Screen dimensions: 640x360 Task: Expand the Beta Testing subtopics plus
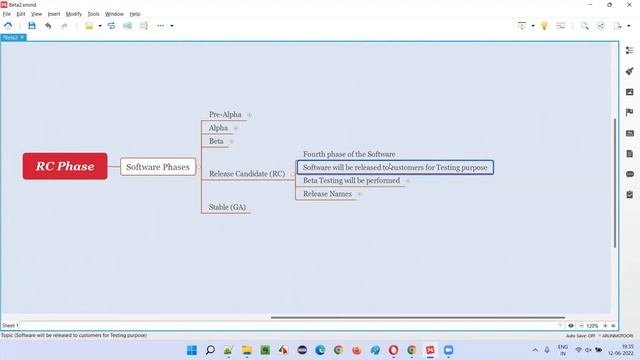click(x=407, y=180)
